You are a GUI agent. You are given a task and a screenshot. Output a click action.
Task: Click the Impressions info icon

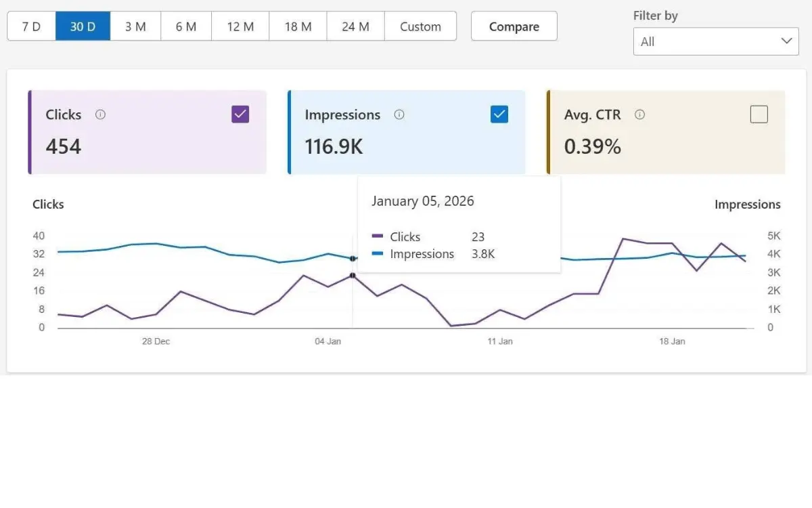(x=399, y=114)
